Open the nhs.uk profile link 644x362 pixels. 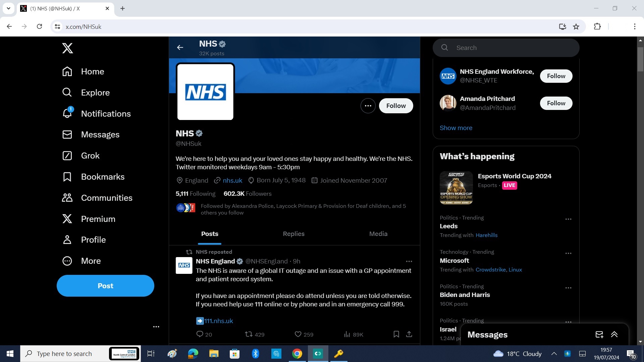pyautogui.click(x=232, y=180)
